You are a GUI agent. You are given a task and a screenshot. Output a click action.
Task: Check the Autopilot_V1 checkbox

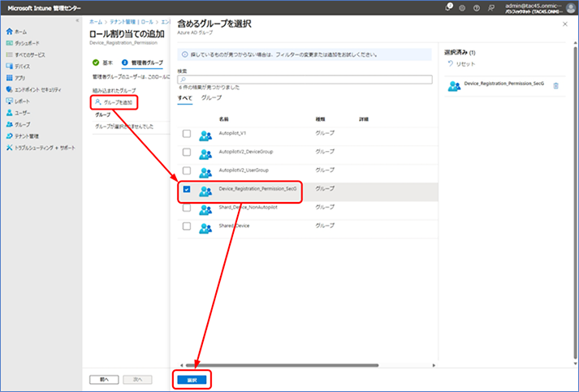coord(187,134)
